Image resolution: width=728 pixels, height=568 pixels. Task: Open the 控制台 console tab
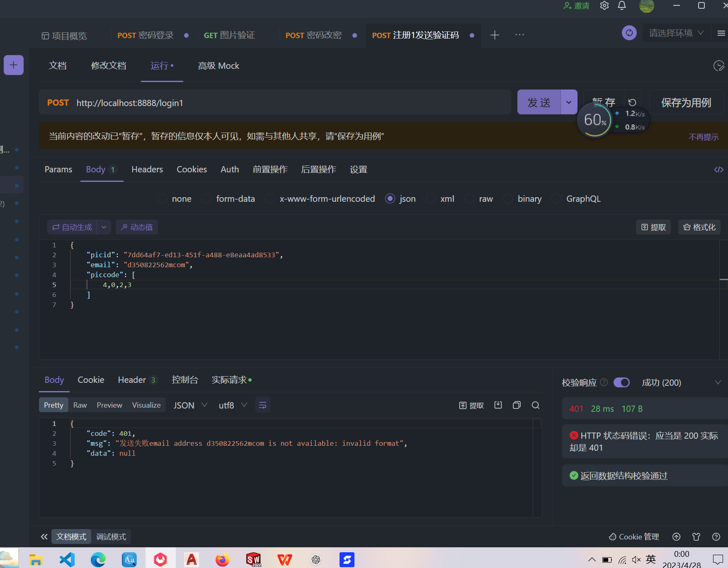(x=185, y=380)
